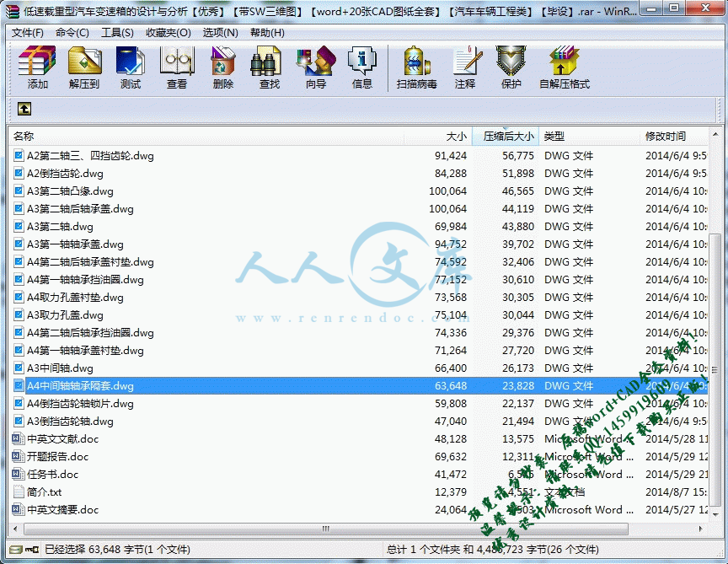Screen dimensions: 728x564
Task: Select file 中英文文献.doc
Action: 62,438
